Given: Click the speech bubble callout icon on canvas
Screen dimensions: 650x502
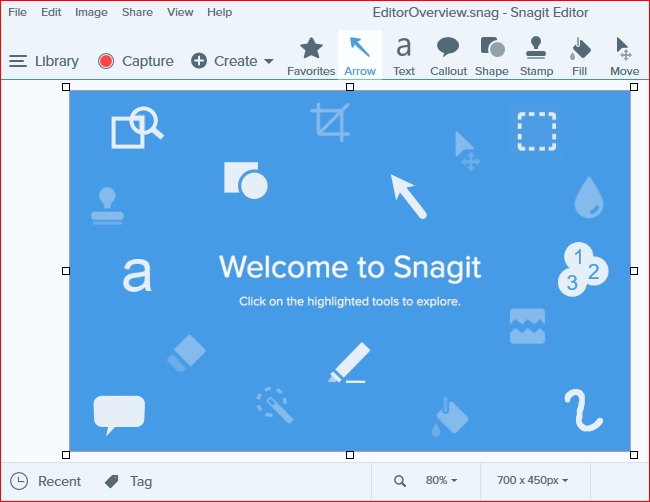Looking at the screenshot, I should point(119,415).
